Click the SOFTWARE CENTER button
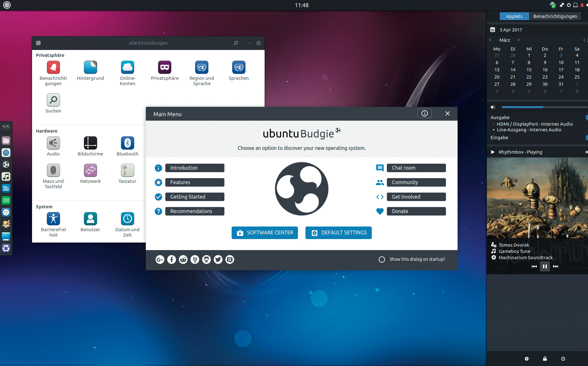The height and width of the screenshot is (366, 588). point(265,233)
